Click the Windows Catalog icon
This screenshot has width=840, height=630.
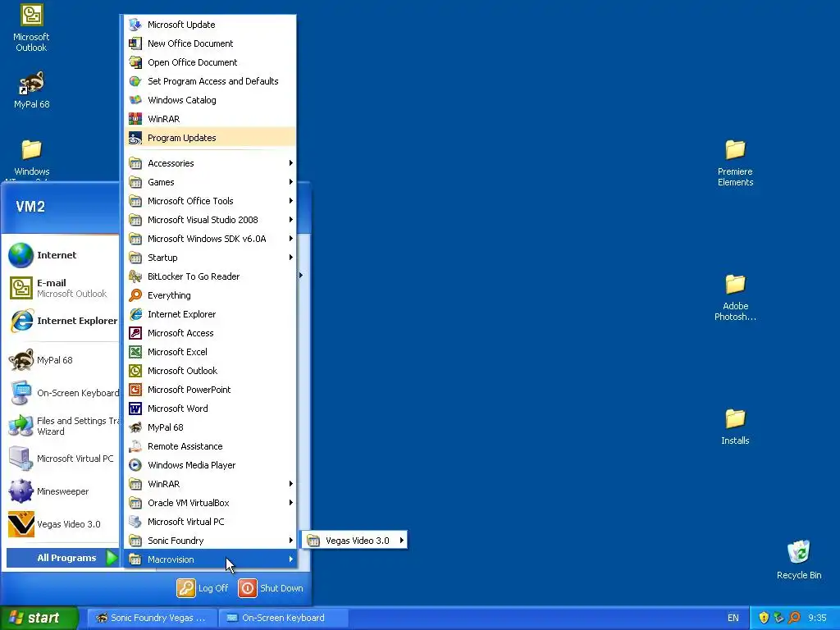coord(135,99)
